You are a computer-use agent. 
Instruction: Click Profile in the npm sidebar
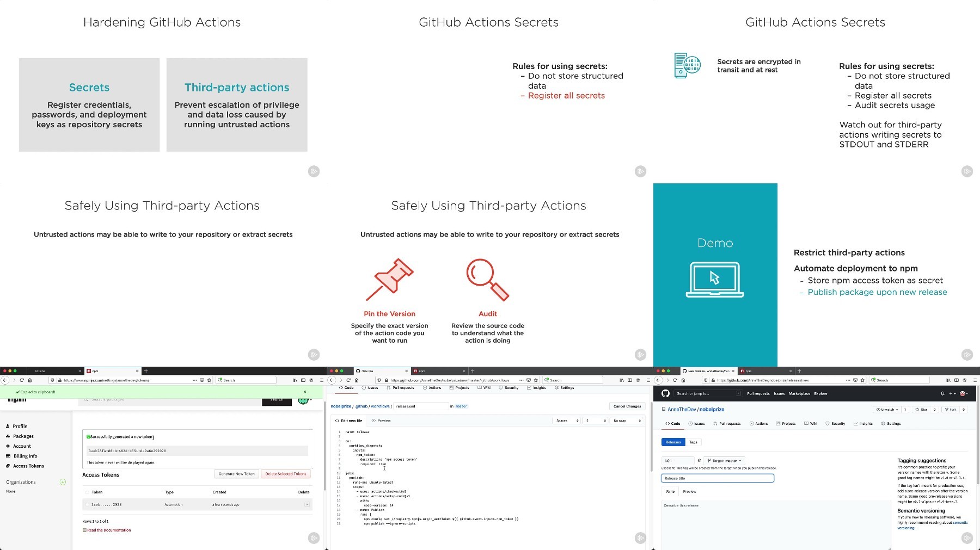17,426
